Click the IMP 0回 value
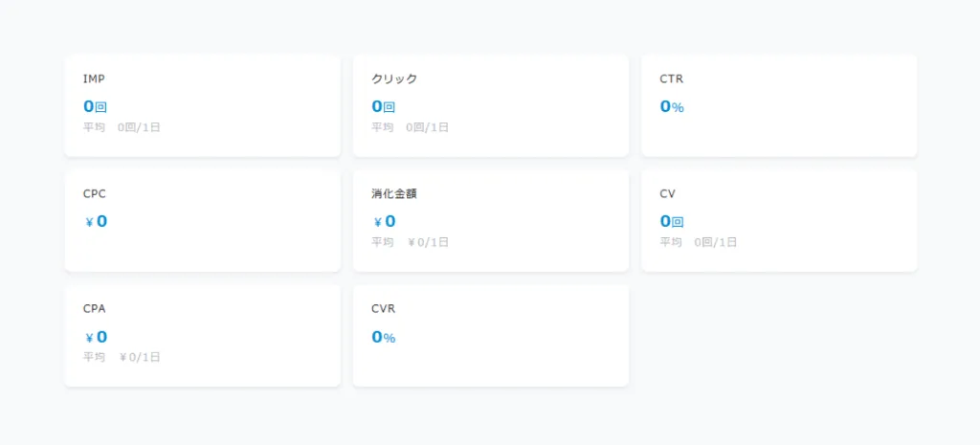 [x=95, y=106]
